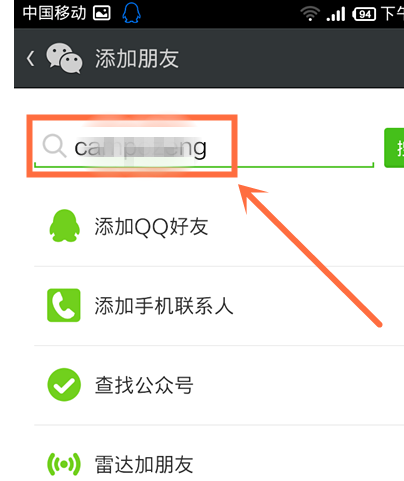Click the cellular signal bars icon

point(336,14)
